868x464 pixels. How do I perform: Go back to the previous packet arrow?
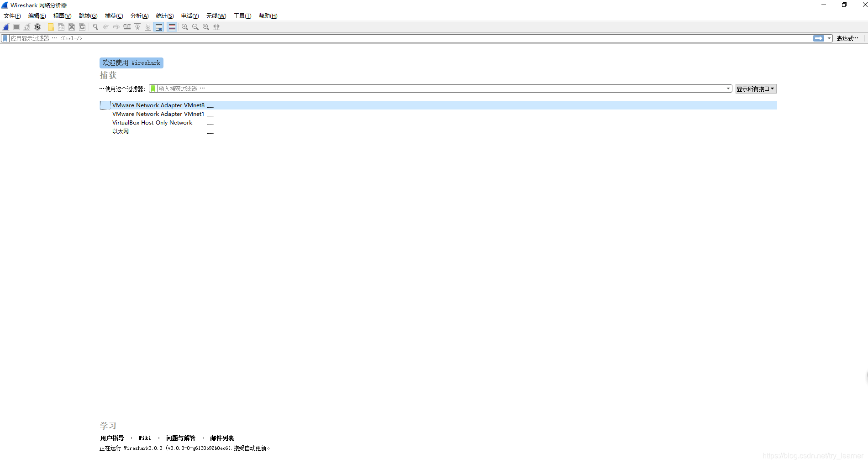point(106,27)
